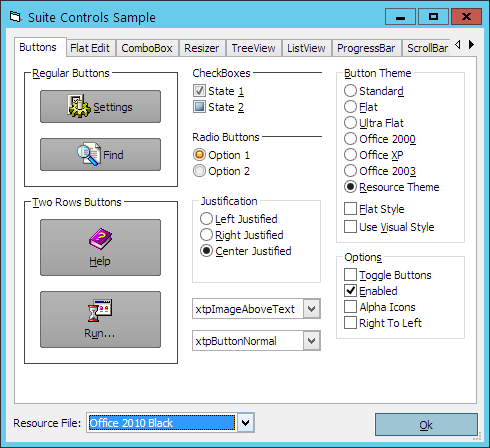490x448 pixels.
Task: Choose Right Justified
Action: click(242, 235)
